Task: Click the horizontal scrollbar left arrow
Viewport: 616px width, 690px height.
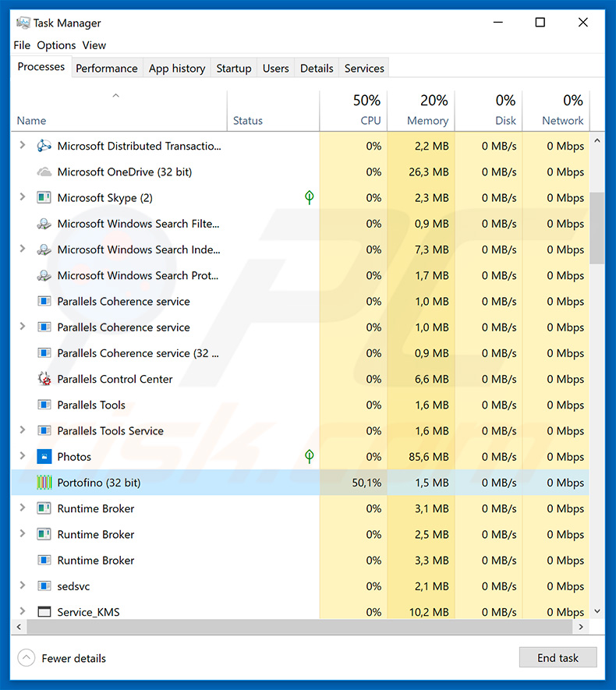Action: coord(19,627)
